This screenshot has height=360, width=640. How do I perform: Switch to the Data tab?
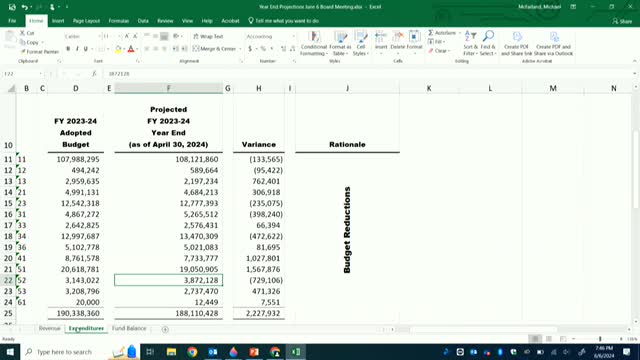pyautogui.click(x=143, y=21)
